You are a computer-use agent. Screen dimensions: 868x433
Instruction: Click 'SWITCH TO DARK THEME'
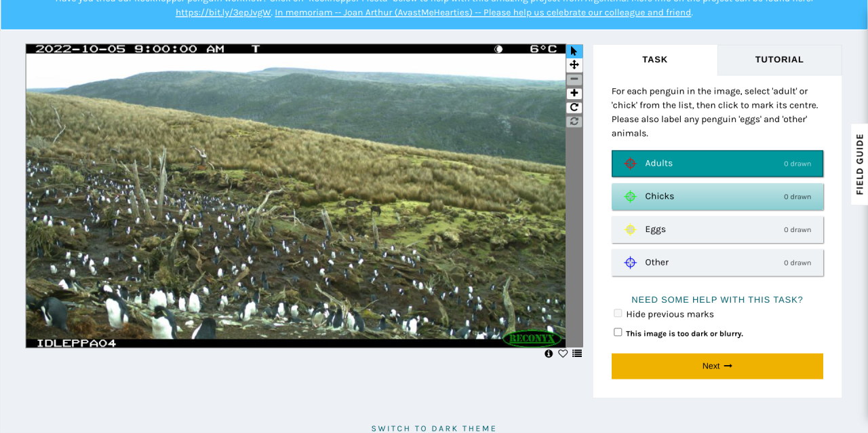point(434,428)
